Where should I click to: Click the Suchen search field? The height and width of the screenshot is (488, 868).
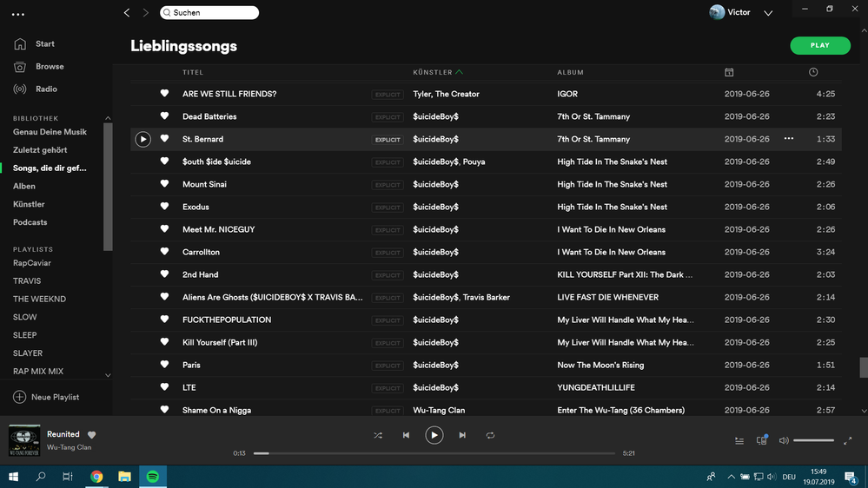pos(209,12)
